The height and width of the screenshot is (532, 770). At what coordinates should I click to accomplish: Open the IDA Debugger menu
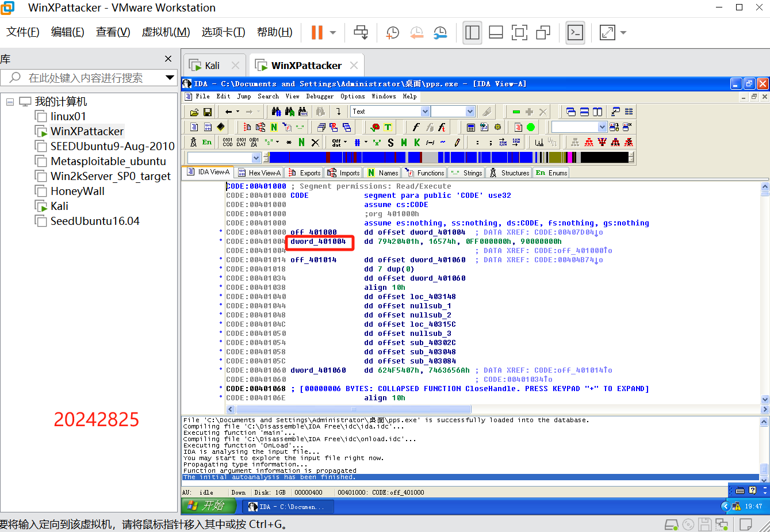click(319, 97)
